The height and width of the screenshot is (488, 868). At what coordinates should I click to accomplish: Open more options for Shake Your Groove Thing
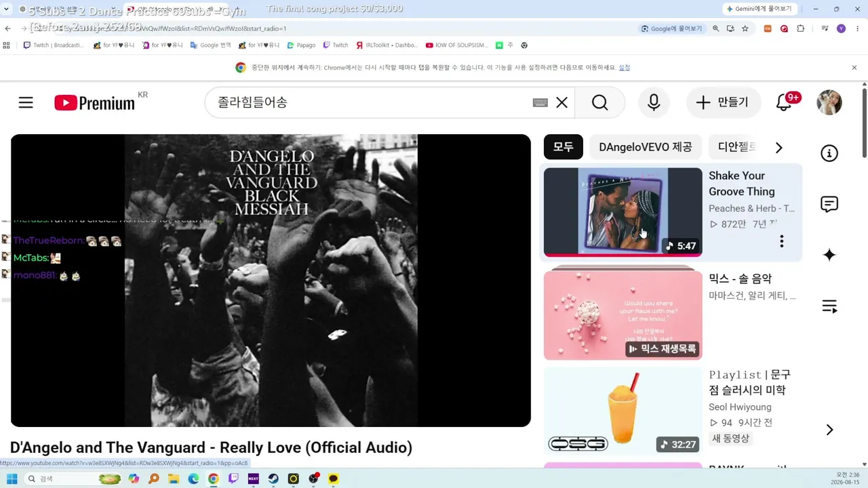pos(781,241)
